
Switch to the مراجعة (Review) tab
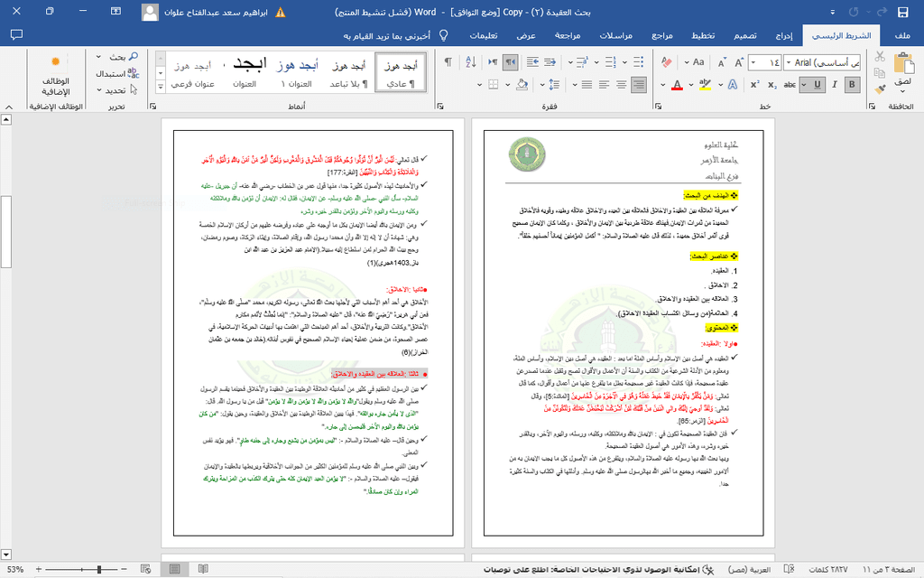[x=568, y=35]
